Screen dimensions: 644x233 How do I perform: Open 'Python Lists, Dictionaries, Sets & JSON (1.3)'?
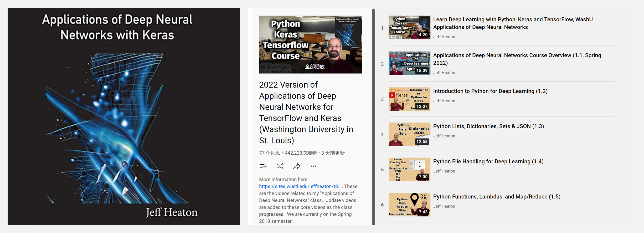pos(488,126)
